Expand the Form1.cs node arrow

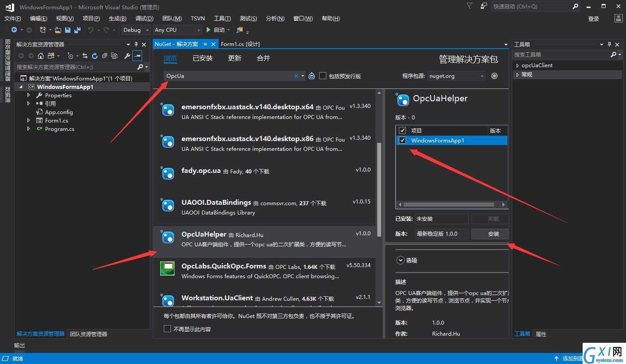(x=29, y=120)
